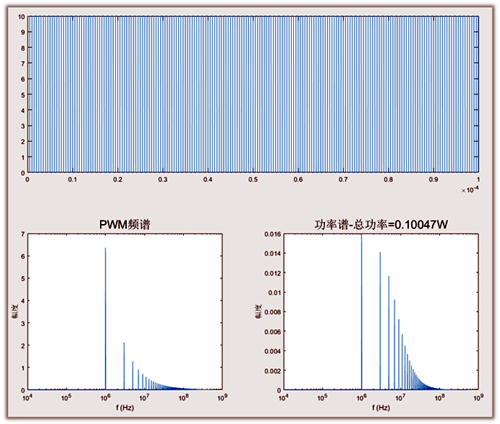Click the 幅度 y-axis label of PWM spectrum
This screenshot has height=424, width=500.
pos(15,312)
